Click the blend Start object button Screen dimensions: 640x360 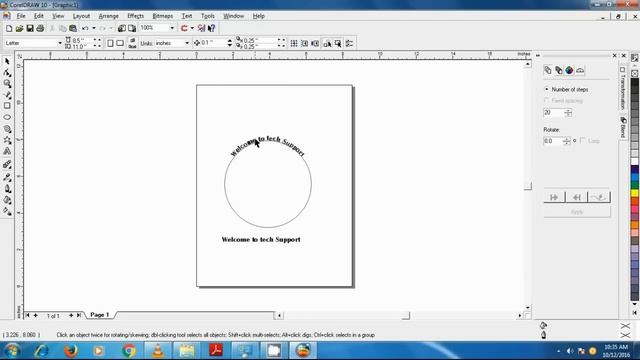(554, 197)
